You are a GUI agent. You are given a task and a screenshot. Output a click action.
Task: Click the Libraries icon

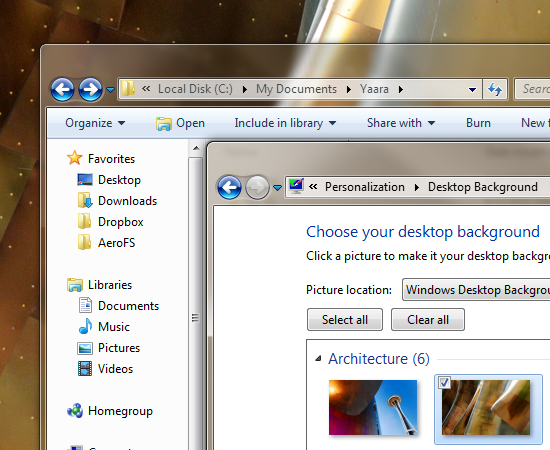[x=75, y=285]
